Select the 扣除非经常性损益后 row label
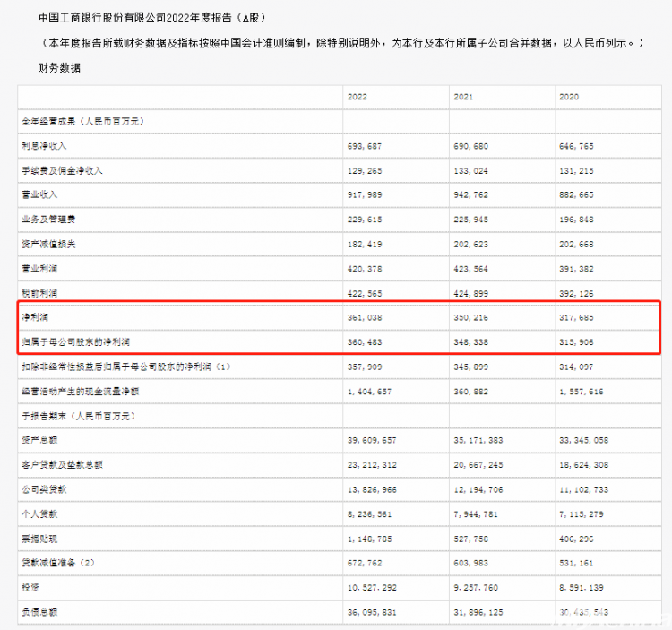 [x=125, y=367]
